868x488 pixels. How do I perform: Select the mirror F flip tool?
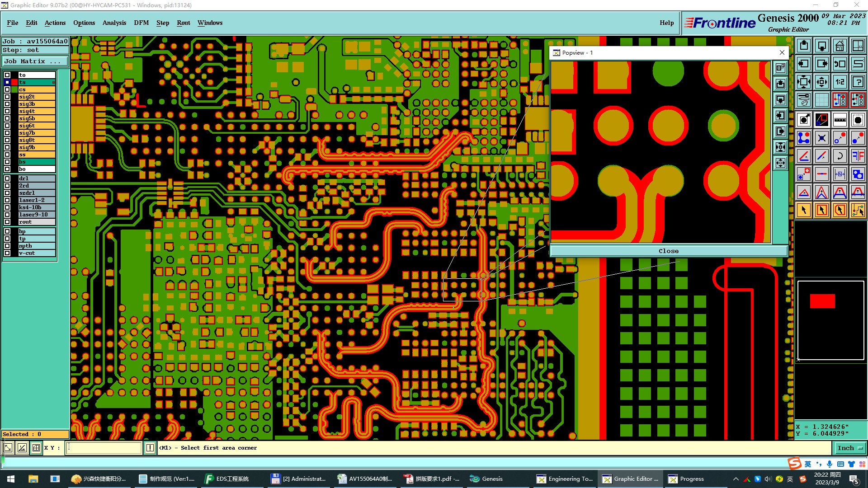coord(858,156)
